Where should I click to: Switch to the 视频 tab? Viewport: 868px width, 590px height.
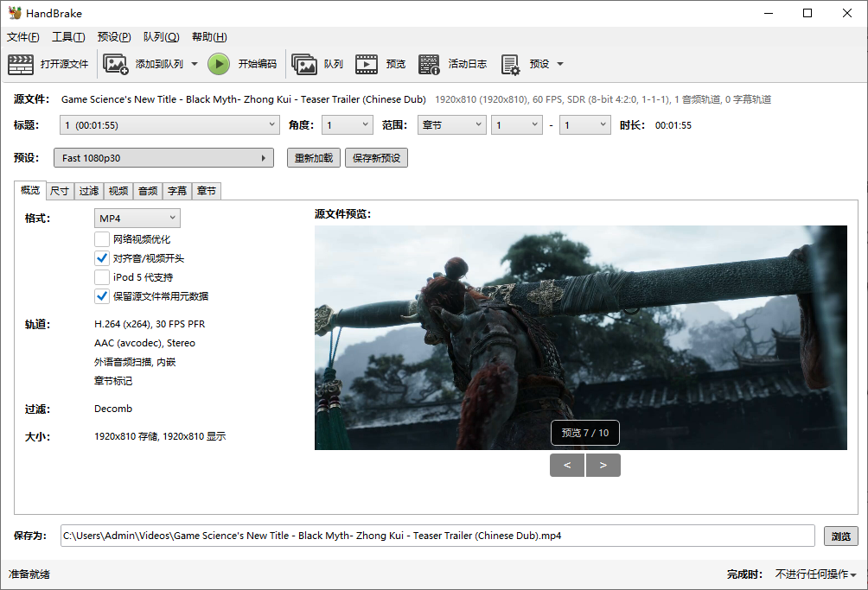point(118,191)
